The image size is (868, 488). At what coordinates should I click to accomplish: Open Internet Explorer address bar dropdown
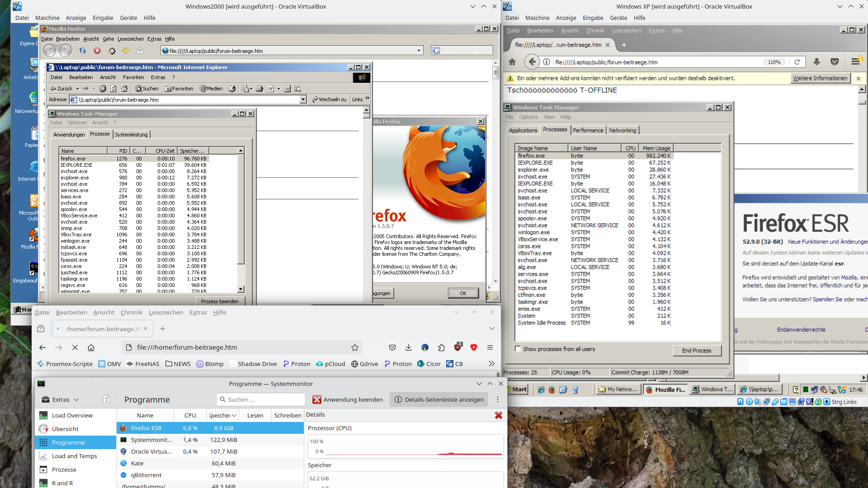303,99
